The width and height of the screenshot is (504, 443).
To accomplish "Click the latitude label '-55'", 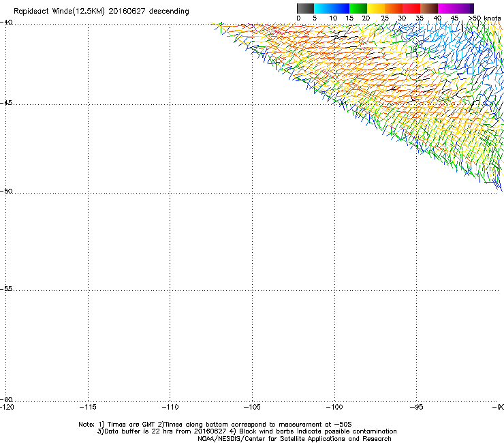I will (6, 289).
